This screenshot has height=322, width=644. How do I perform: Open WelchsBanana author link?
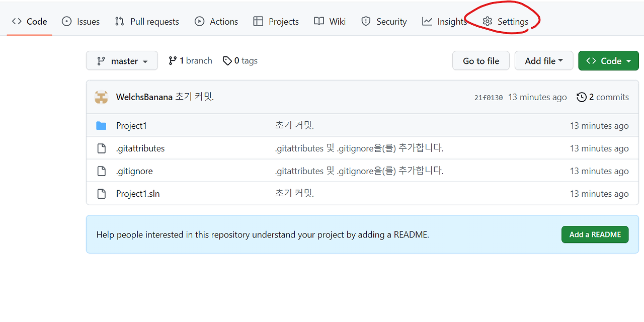pyautogui.click(x=144, y=97)
